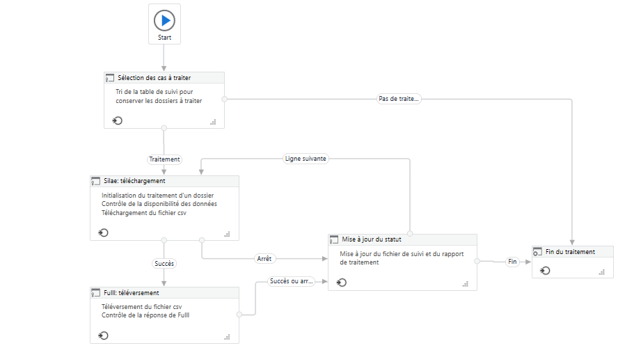Click the resize grip of "Fulll: téléversement" state
618x364 pixels.
[227, 337]
